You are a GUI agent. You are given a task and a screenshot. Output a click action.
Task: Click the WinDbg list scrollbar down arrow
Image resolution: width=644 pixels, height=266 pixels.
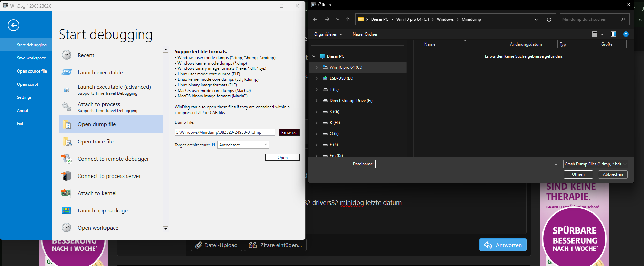[x=166, y=229]
